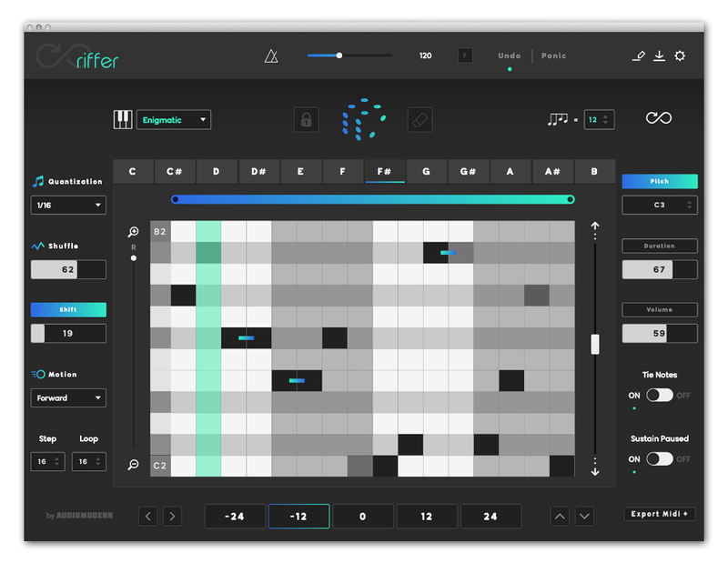Click the vertical scrollbar thumb
728x563 pixels.
tap(595, 345)
